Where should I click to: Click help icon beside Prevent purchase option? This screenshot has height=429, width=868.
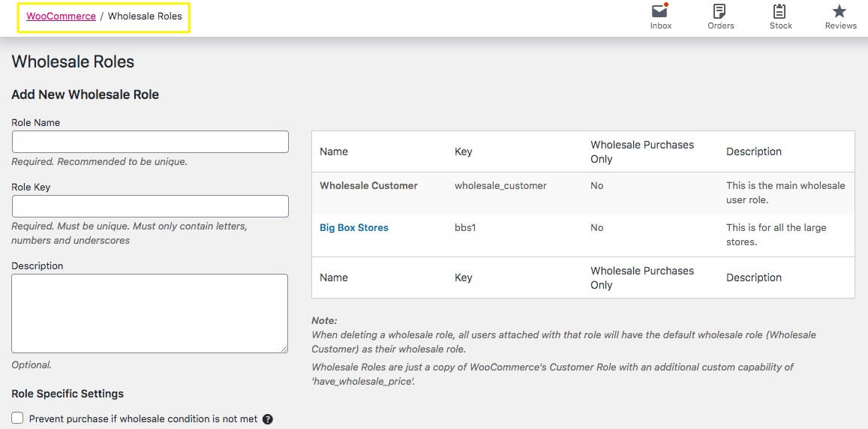tap(268, 419)
